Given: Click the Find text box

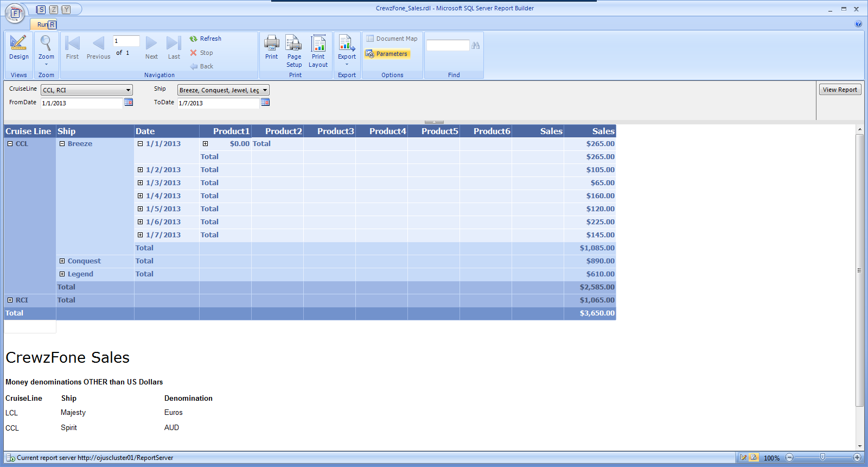Looking at the screenshot, I should point(448,46).
